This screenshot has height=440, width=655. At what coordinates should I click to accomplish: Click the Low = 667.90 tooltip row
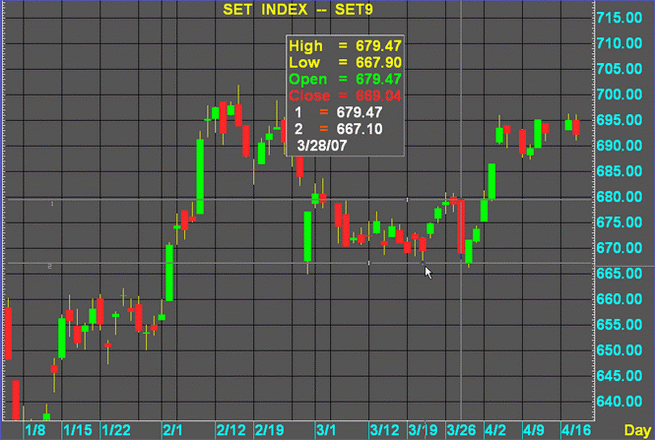[x=345, y=62]
